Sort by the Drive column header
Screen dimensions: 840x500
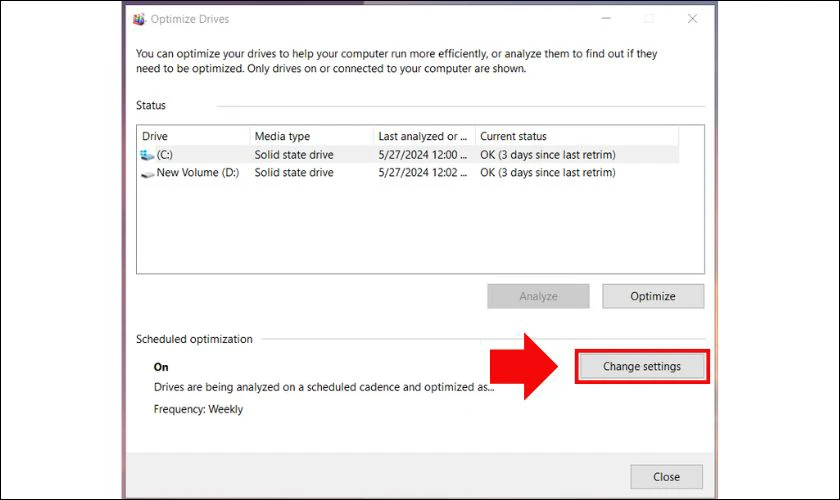[193, 136]
